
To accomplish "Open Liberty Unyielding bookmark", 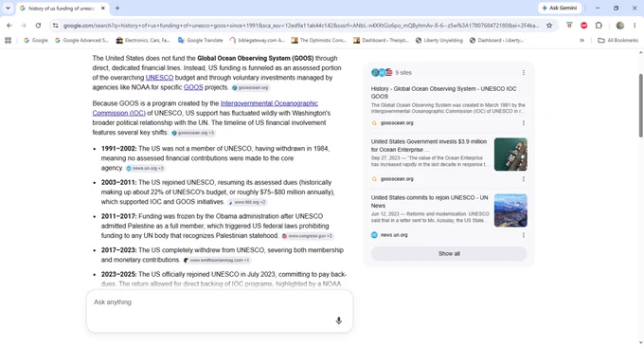I will [x=439, y=40].
